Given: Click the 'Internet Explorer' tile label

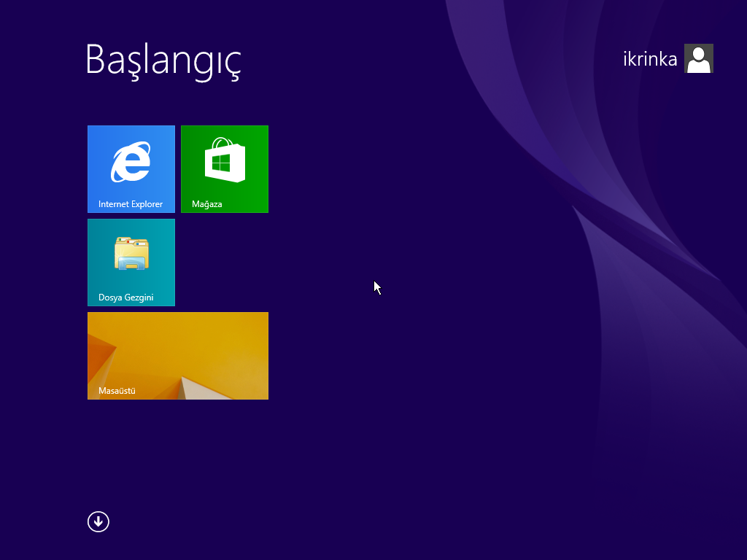Looking at the screenshot, I should 131,204.
